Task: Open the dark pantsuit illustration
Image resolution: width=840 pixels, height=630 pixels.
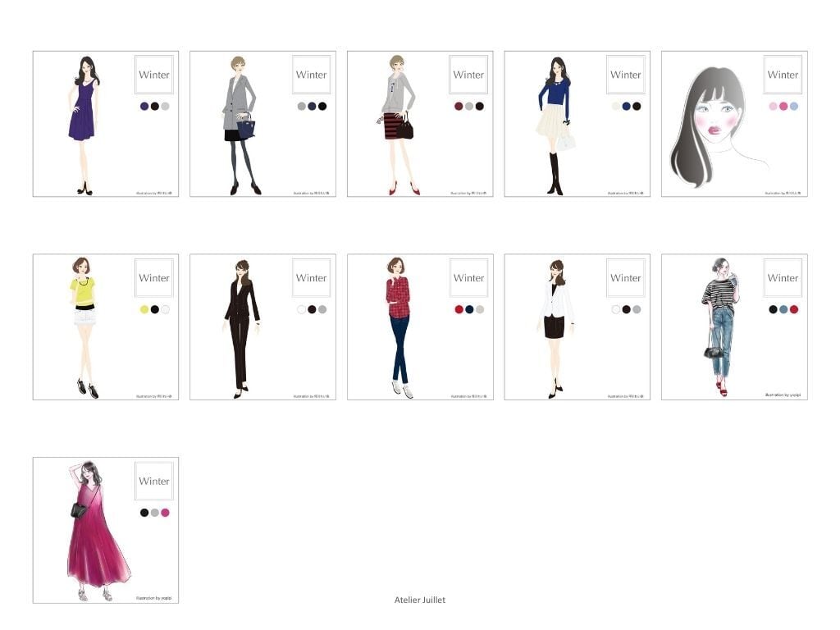Action: 241,326
